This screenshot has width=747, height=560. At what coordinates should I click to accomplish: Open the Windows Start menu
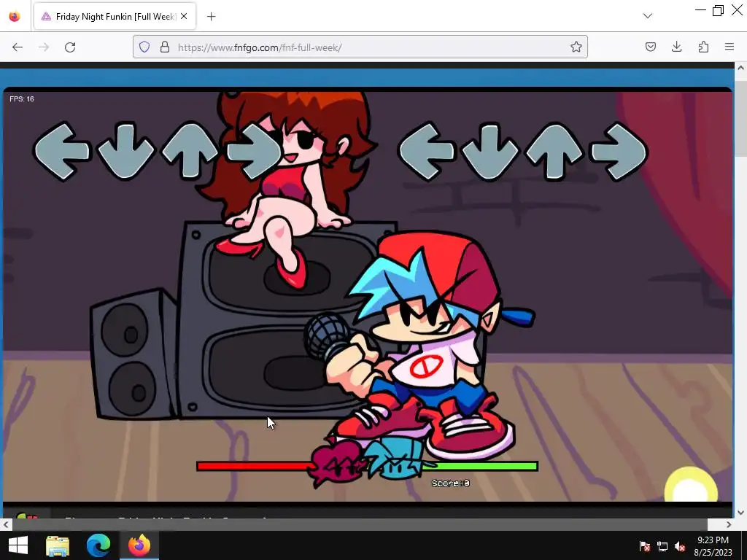pos(18,545)
